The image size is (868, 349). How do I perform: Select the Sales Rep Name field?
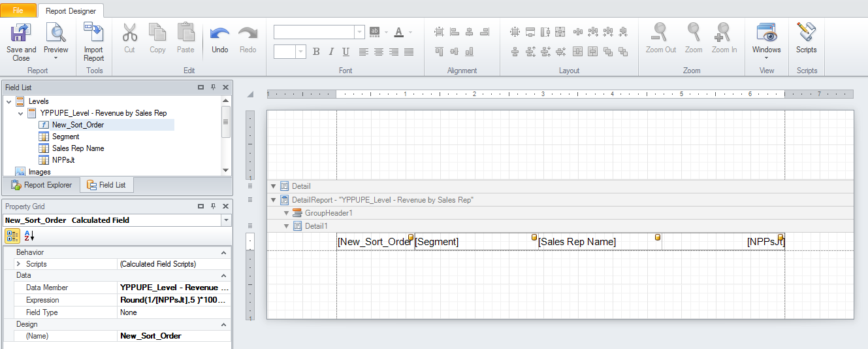pyautogui.click(x=78, y=148)
